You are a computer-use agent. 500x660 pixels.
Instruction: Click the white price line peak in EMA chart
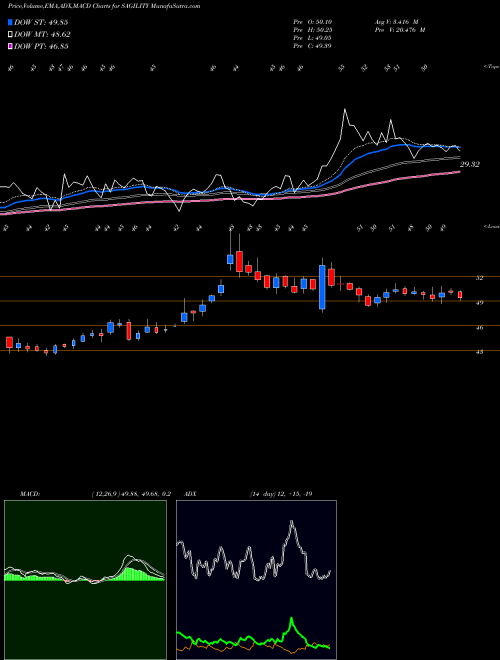click(x=345, y=110)
